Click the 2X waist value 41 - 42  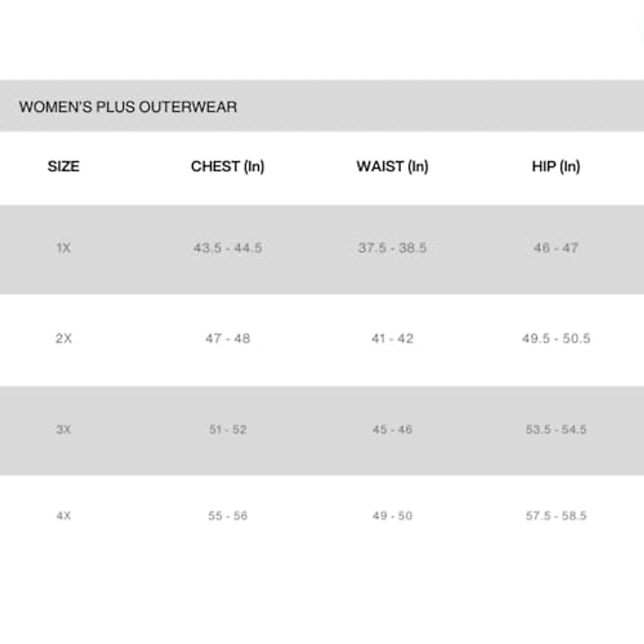(392, 339)
